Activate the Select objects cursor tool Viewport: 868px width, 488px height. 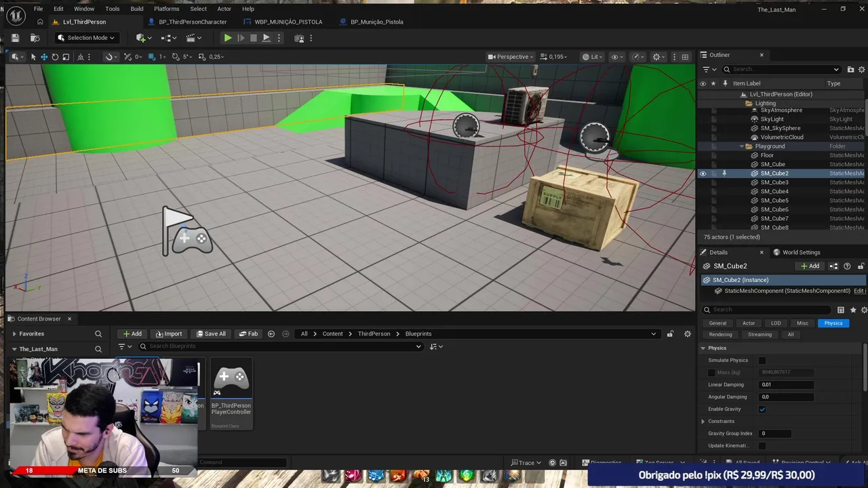(x=33, y=57)
